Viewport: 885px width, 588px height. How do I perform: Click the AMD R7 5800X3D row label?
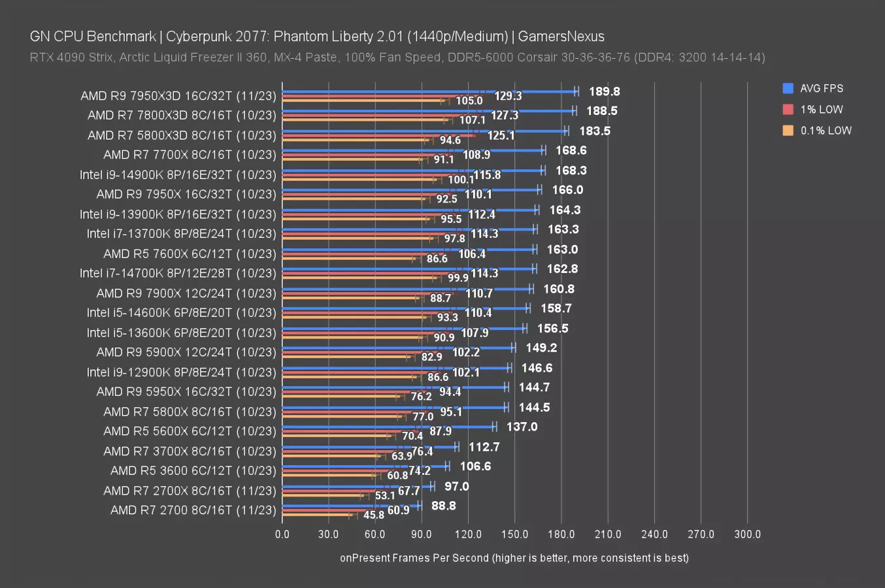click(182, 135)
